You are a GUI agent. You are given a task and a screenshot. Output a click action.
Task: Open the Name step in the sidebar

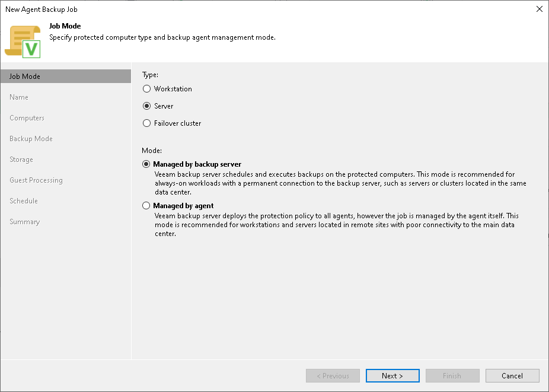click(x=19, y=97)
